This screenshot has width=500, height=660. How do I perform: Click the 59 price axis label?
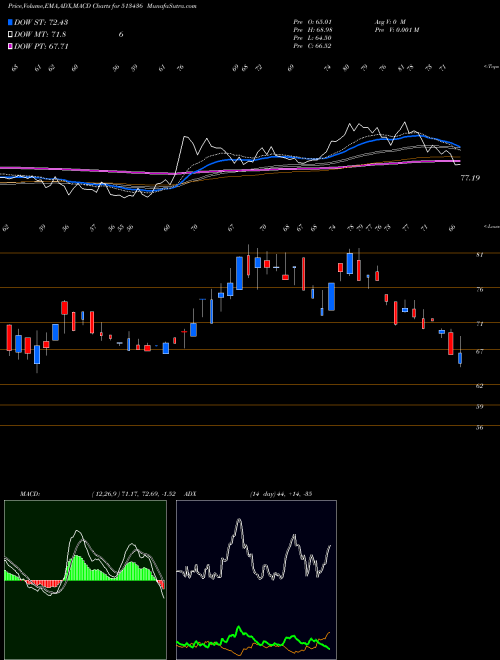click(x=479, y=407)
